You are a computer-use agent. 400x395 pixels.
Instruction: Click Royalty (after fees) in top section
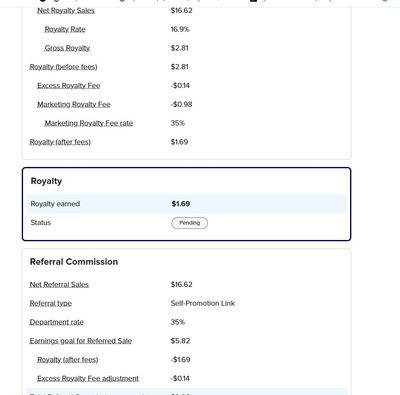pos(60,142)
